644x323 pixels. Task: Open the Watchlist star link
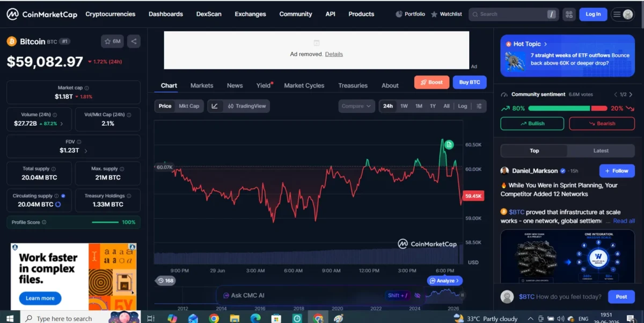[x=447, y=14]
